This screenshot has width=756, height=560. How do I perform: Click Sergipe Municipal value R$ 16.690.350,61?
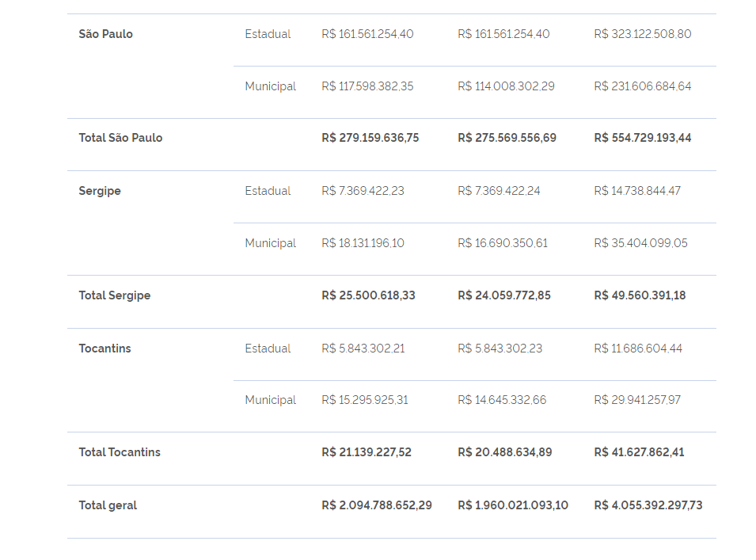(503, 243)
